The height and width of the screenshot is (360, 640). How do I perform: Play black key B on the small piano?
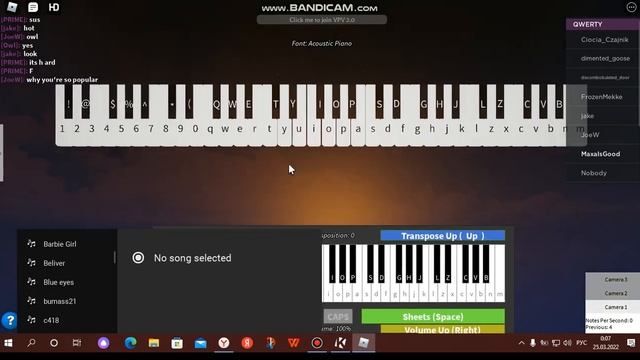pyautogui.click(x=486, y=263)
